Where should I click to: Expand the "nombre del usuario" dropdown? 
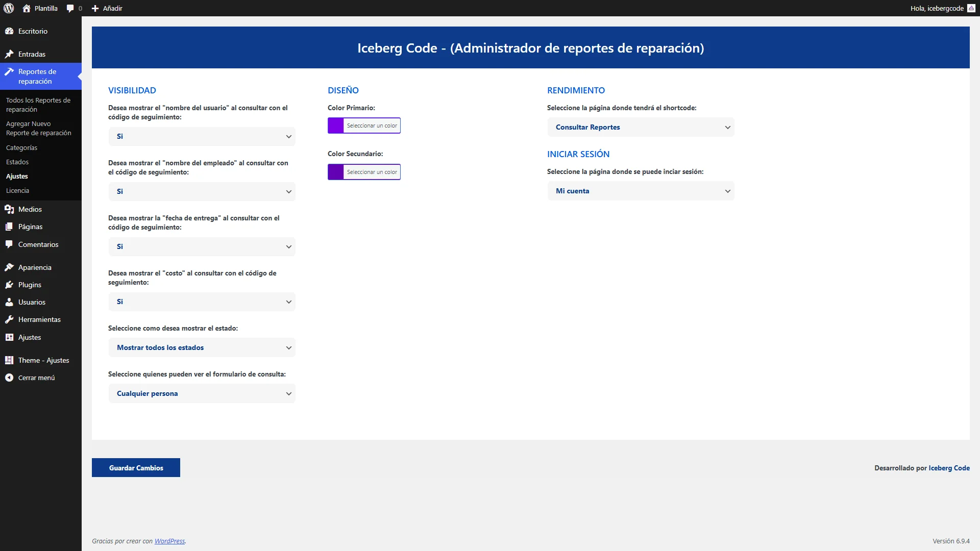coord(202,136)
